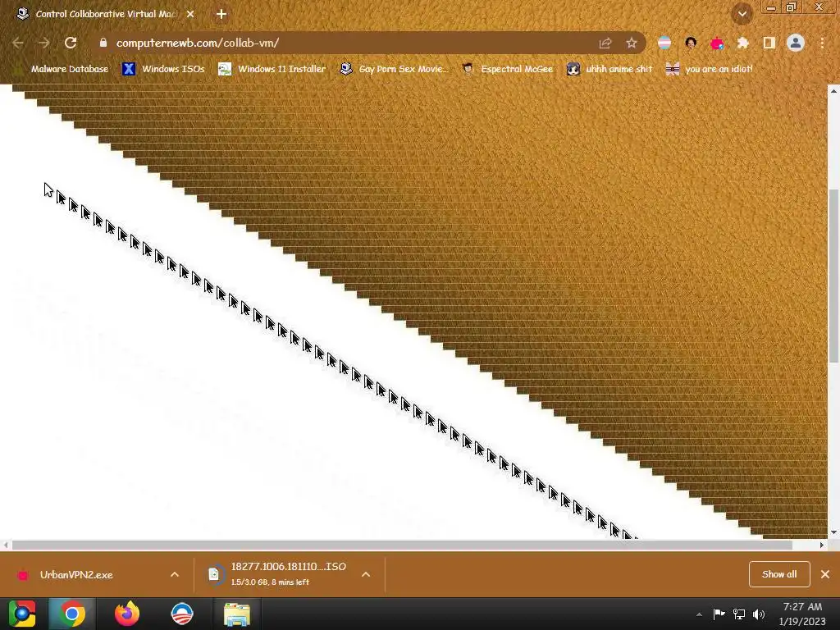Toggle the browser side panel icon
The image size is (840, 630).
click(769, 43)
